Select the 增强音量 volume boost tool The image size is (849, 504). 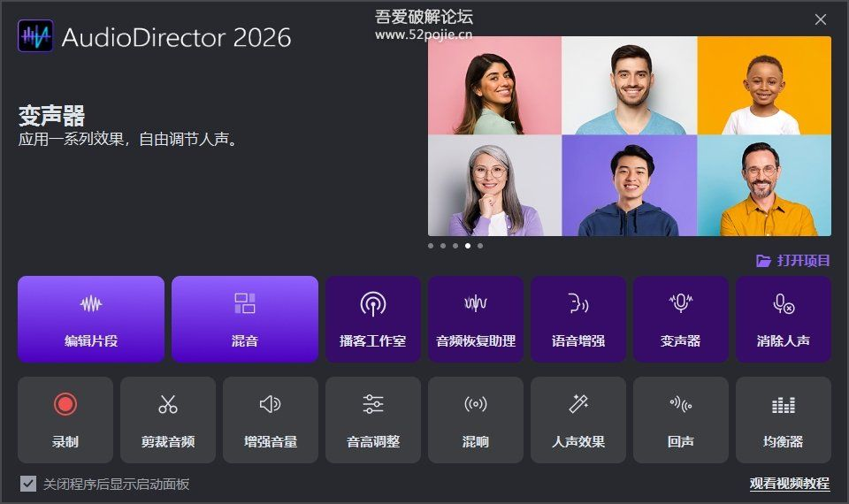(271, 420)
